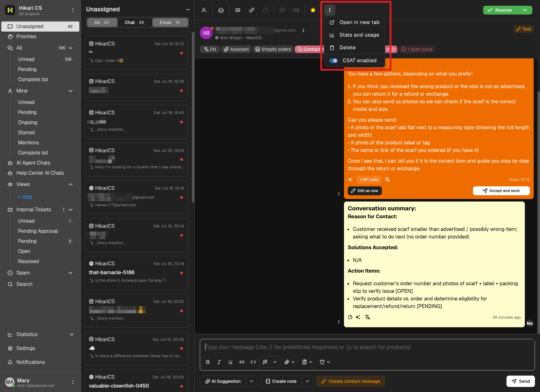Expand the Resolve button dropdown arrow
This screenshot has width=540, height=392.
525,10
